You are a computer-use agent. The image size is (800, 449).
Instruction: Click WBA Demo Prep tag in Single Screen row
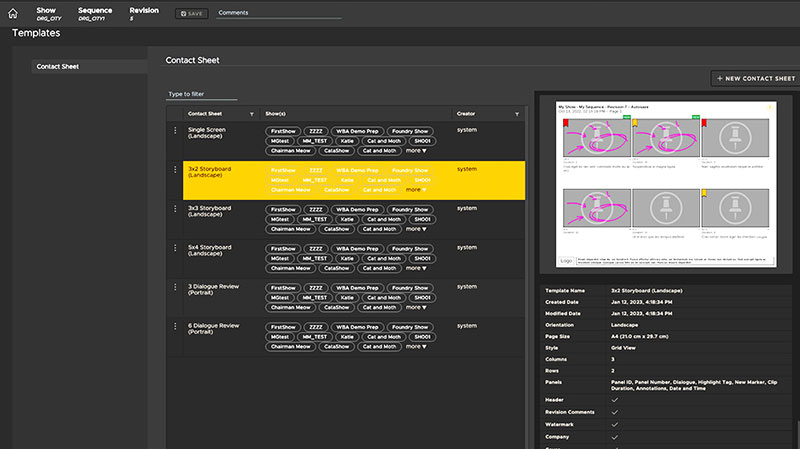point(357,131)
